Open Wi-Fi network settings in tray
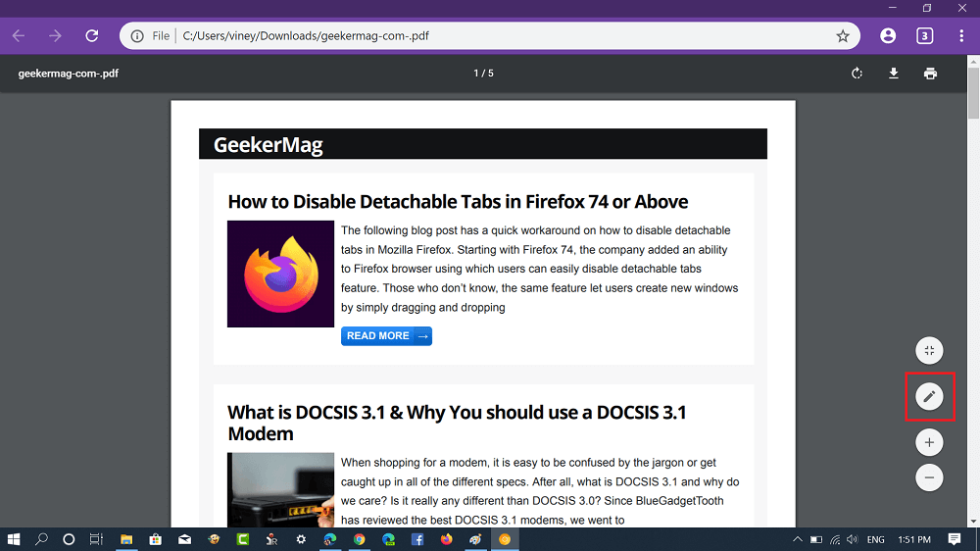This screenshot has width=980, height=551. (835, 539)
